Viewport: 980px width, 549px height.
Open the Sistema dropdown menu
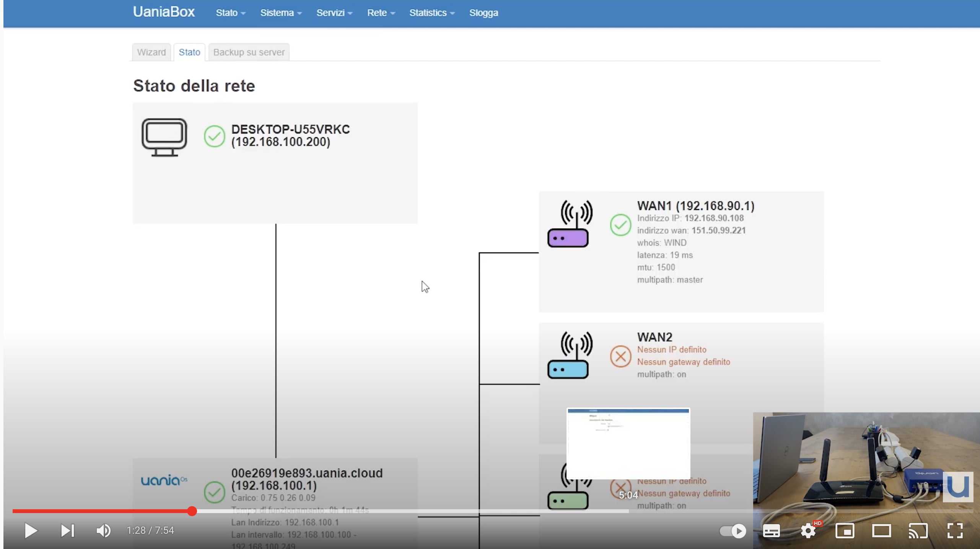pos(281,13)
